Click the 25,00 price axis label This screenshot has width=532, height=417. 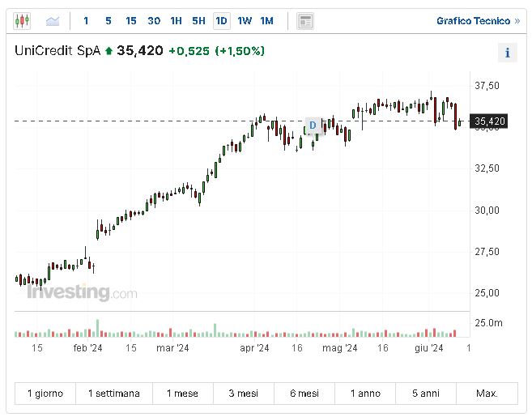(x=487, y=293)
